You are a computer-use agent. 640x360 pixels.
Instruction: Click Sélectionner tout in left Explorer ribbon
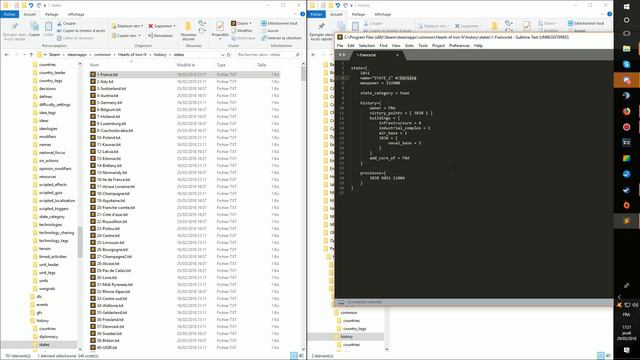coord(279,23)
